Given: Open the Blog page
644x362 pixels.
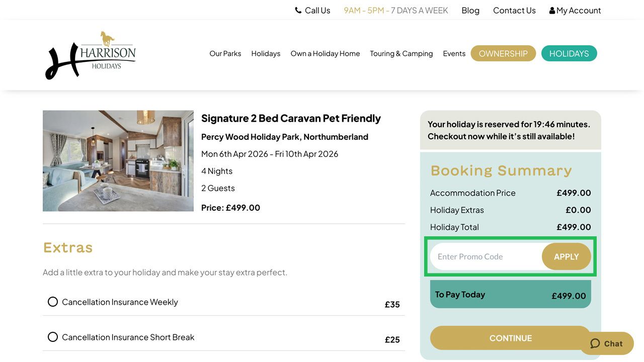Looking at the screenshot, I should 470,10.
